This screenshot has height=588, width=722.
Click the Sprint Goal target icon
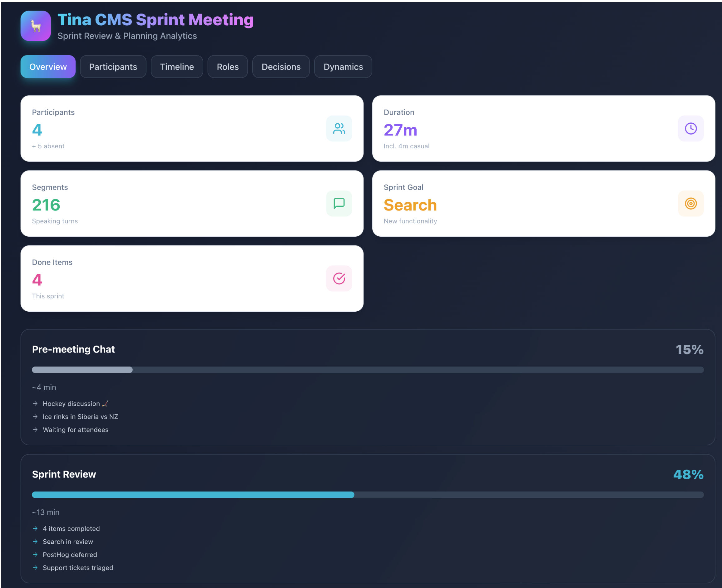[x=691, y=203]
